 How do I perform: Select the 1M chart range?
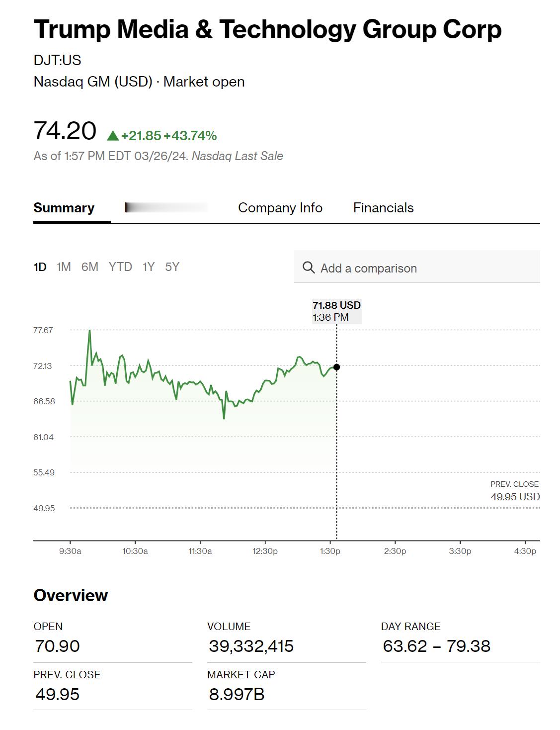pos(64,267)
